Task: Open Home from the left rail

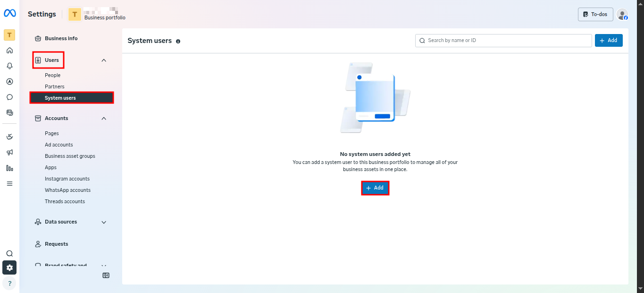Action: (9, 51)
